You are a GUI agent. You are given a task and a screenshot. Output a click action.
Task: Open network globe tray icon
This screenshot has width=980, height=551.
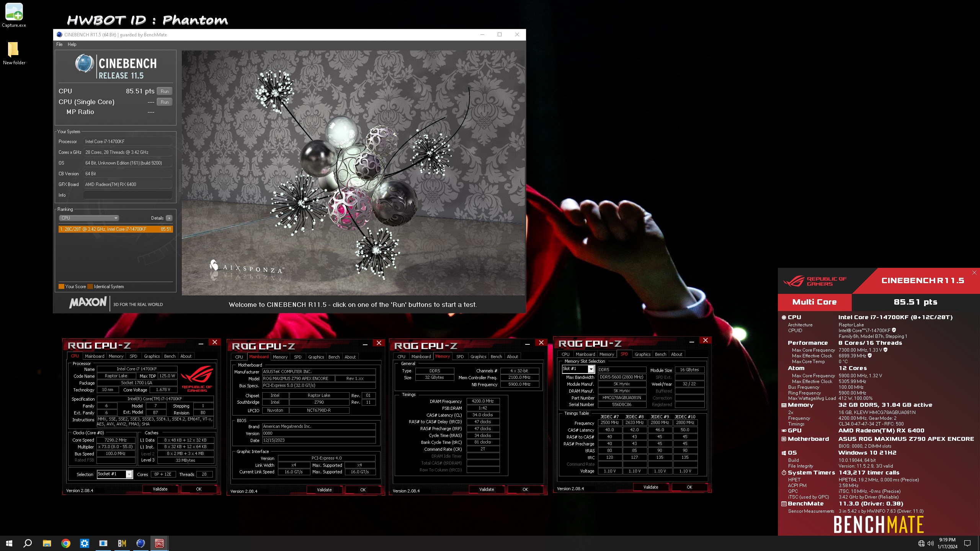[921, 543]
